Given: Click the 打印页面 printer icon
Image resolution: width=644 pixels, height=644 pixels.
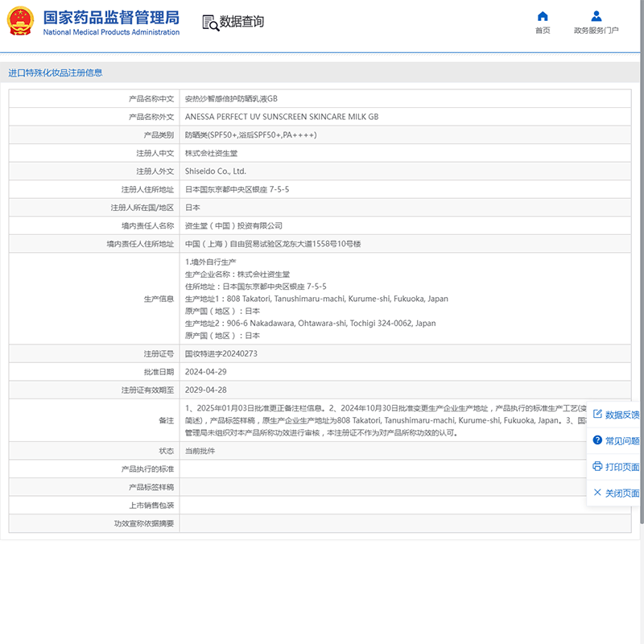Looking at the screenshot, I should (597, 466).
